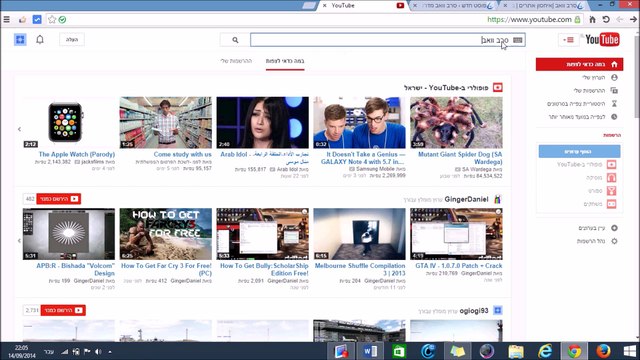Open 'It Doesn't Take a Genius' GALAXY Note link
The image size is (640, 360).
click(363, 158)
